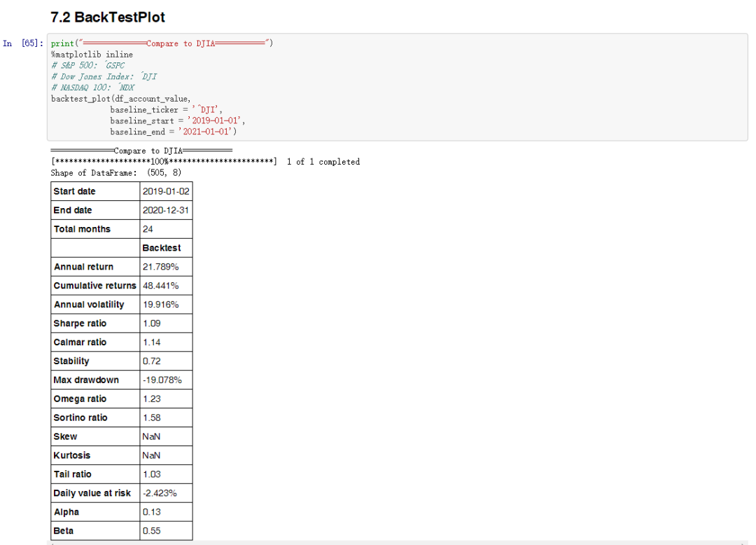This screenshot has height=545, width=756.
Task: Click the 19.916% value cell
Action: click(166, 304)
